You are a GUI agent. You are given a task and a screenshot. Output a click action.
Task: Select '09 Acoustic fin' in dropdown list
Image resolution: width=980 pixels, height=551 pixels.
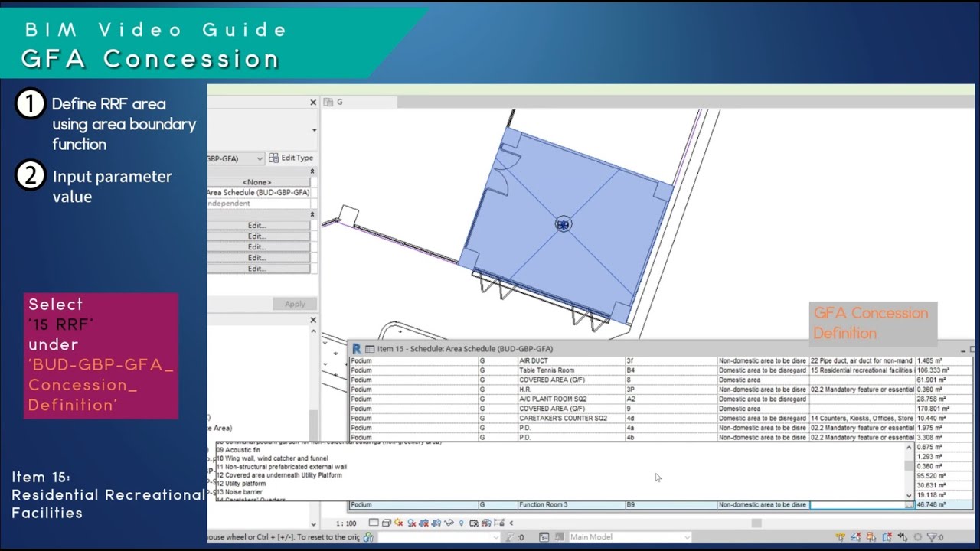[x=238, y=449]
